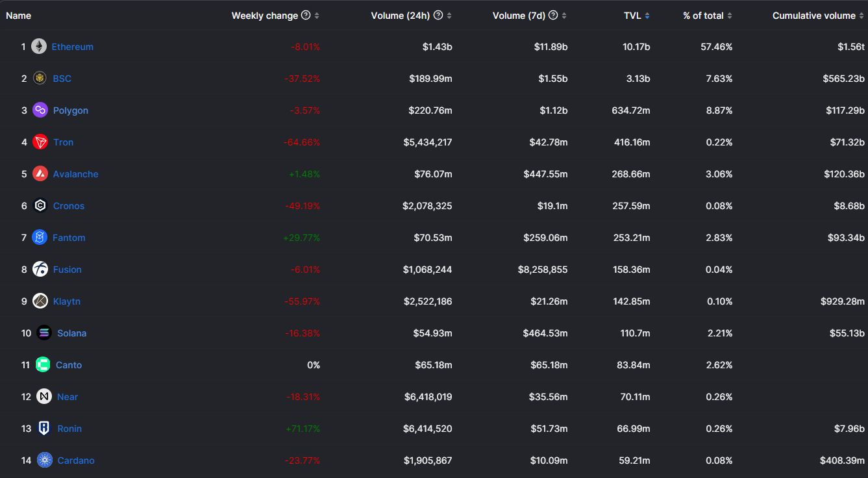
Task: Click Cronos's TVL value 257.59m
Action: [631, 206]
